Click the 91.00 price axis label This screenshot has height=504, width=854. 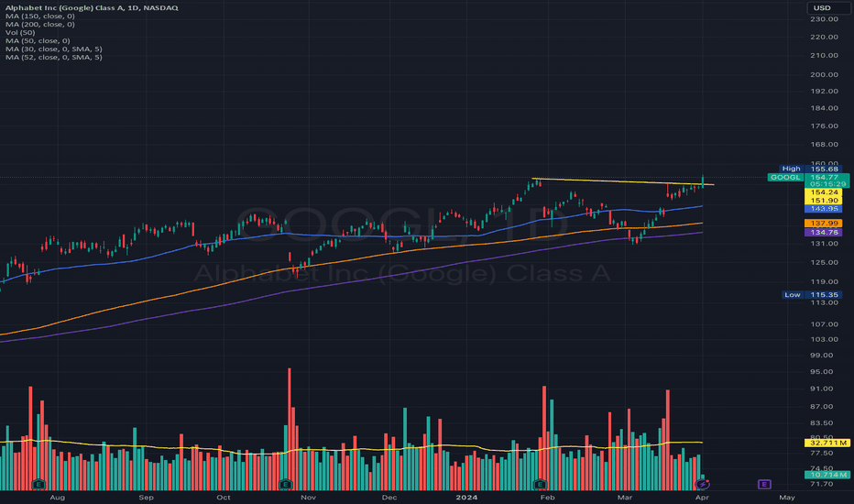pyautogui.click(x=824, y=389)
